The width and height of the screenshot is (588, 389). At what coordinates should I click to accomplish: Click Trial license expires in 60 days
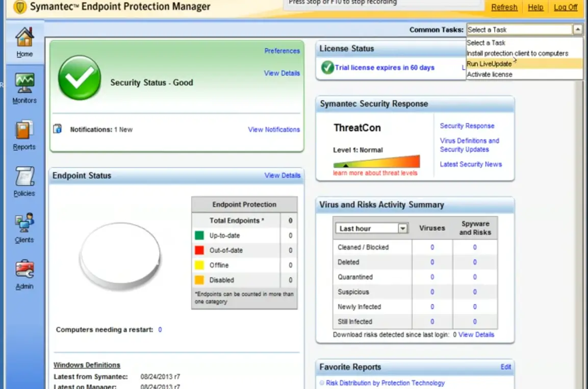click(x=385, y=67)
